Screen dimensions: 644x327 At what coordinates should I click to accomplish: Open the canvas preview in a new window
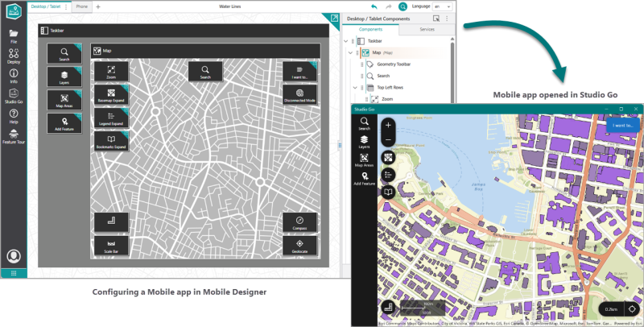tap(334, 18)
